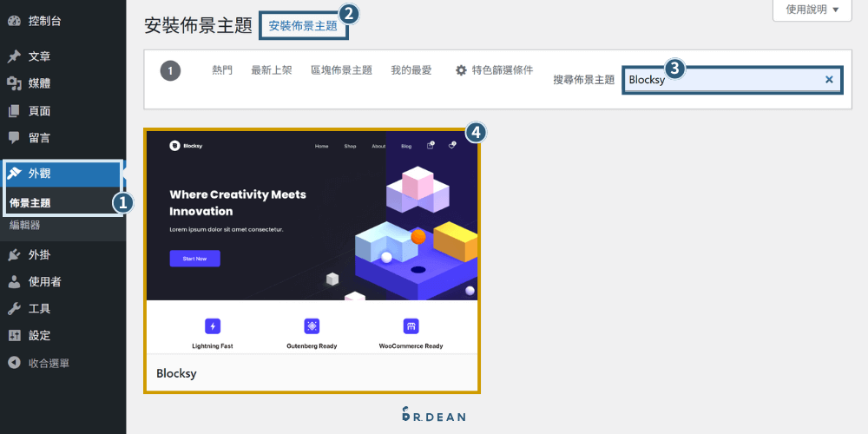Click the 使用者 person icon
This screenshot has width=868, height=434.
coord(15,282)
